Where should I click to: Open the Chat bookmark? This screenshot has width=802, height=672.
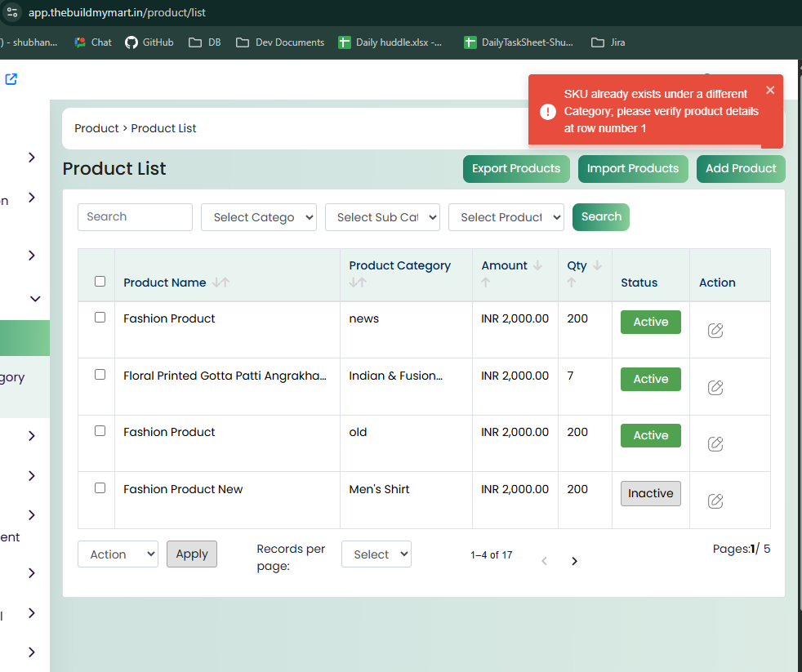point(92,42)
